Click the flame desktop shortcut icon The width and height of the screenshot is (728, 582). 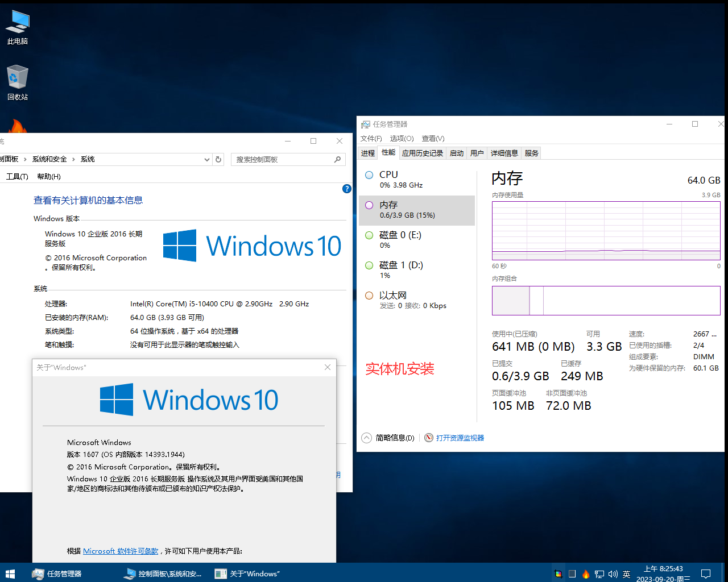coord(17,126)
